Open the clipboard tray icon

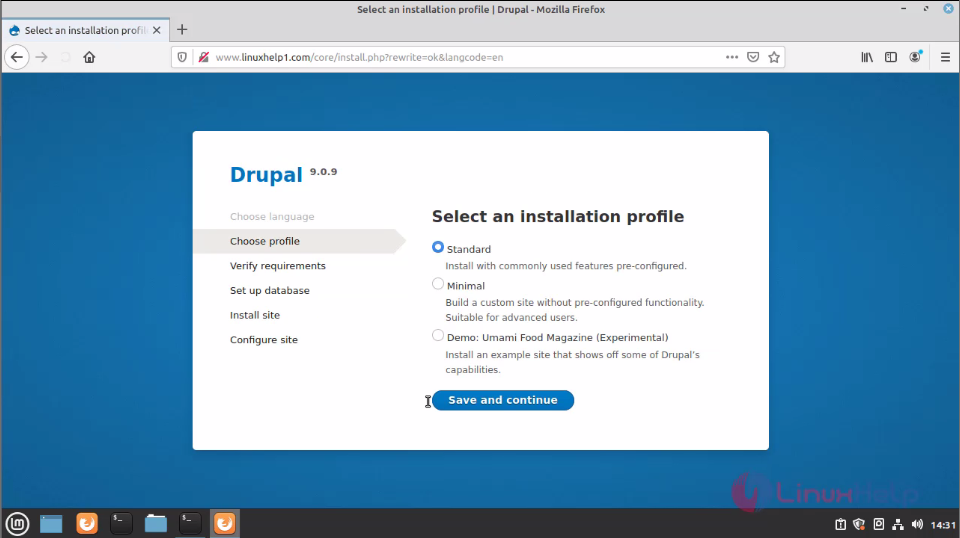pos(841,525)
